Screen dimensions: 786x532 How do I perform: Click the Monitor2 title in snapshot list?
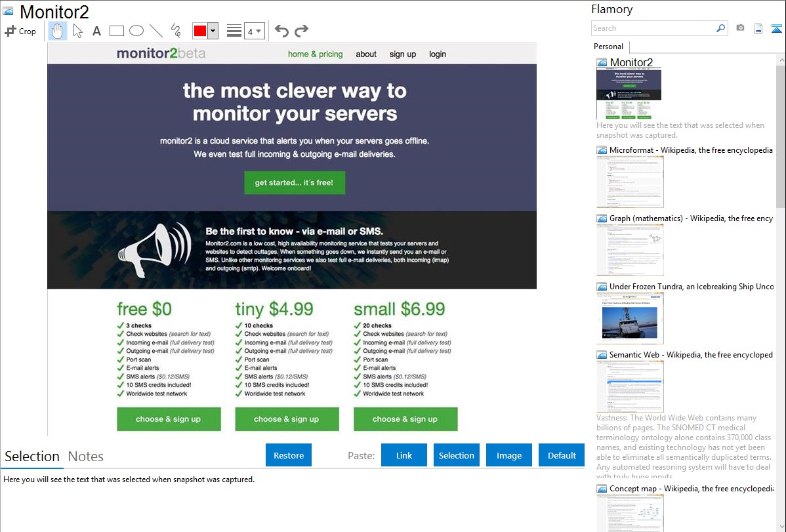point(631,63)
